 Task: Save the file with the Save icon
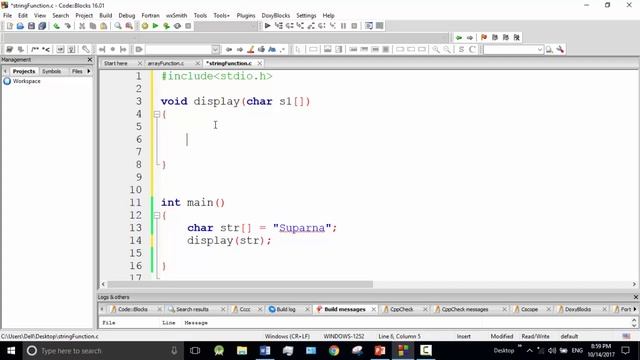(31, 26)
